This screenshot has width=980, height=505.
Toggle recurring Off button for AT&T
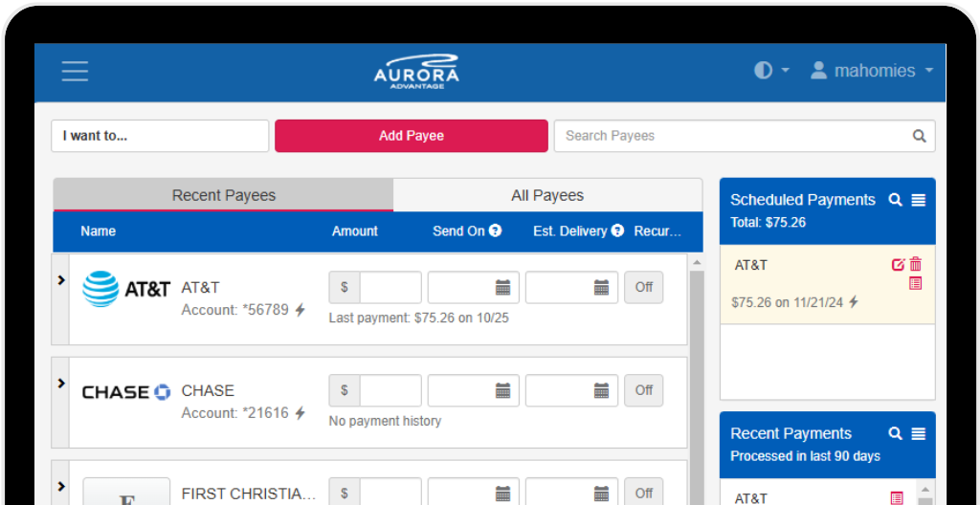click(x=643, y=287)
